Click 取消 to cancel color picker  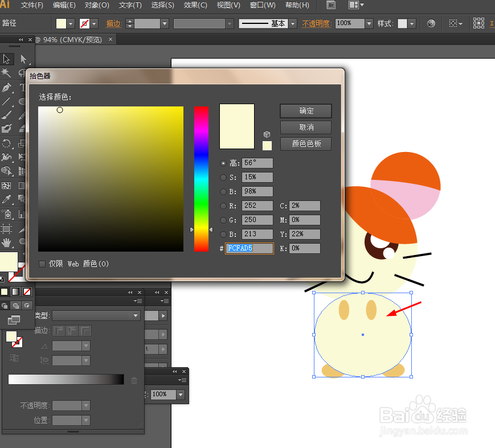pos(306,128)
